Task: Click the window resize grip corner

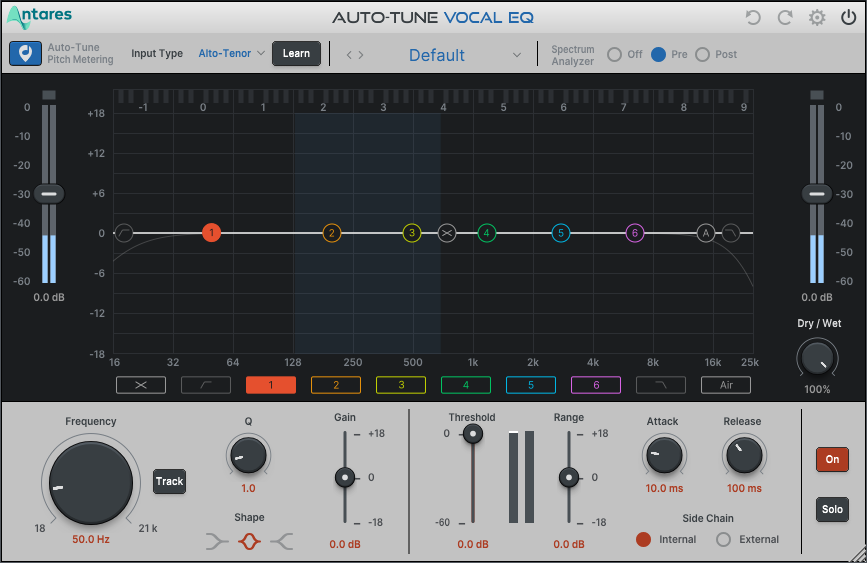Action: point(859,555)
